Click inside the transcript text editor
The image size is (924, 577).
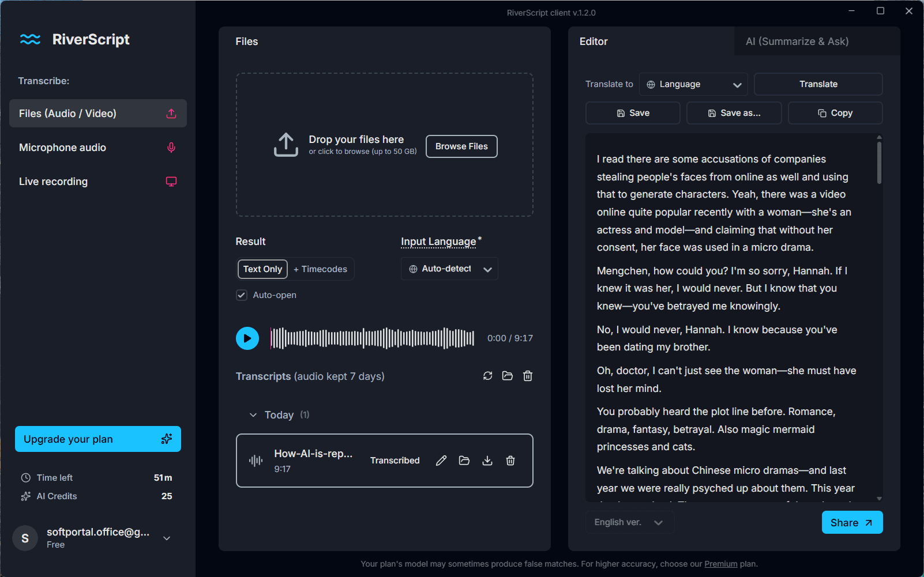point(730,318)
